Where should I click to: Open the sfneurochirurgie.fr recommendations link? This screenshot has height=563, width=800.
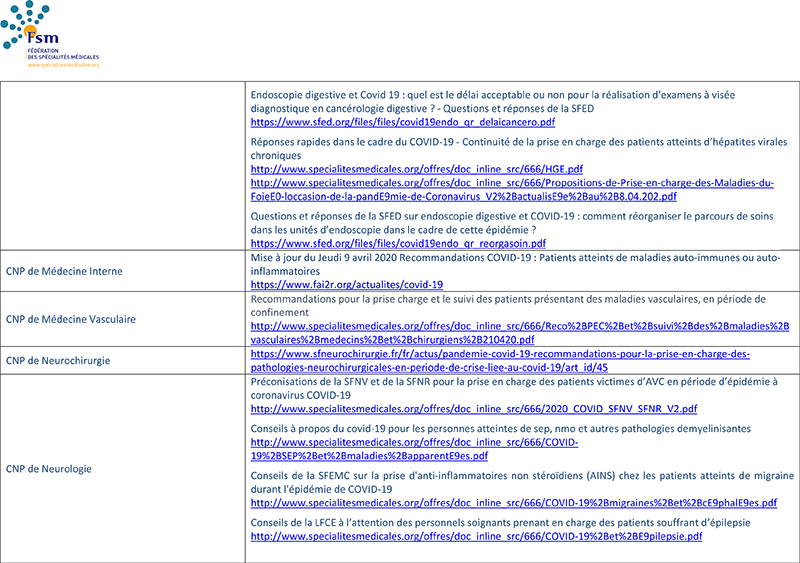500,360
